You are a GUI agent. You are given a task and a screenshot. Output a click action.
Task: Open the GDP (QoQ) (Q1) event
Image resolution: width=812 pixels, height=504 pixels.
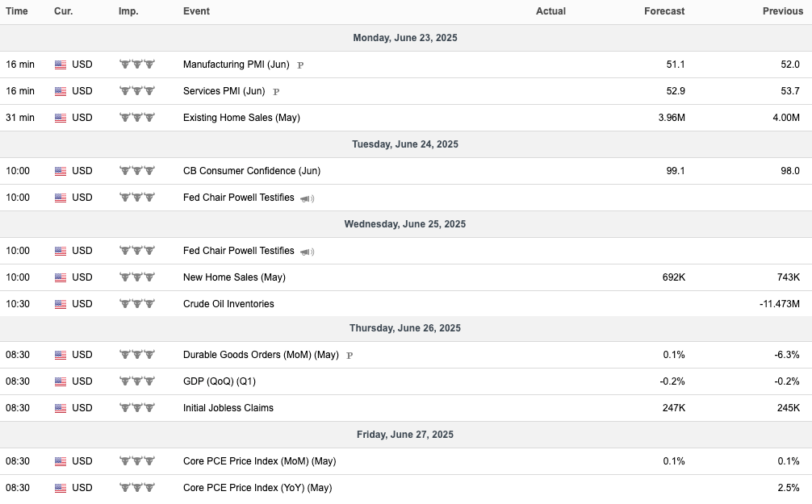pos(220,381)
